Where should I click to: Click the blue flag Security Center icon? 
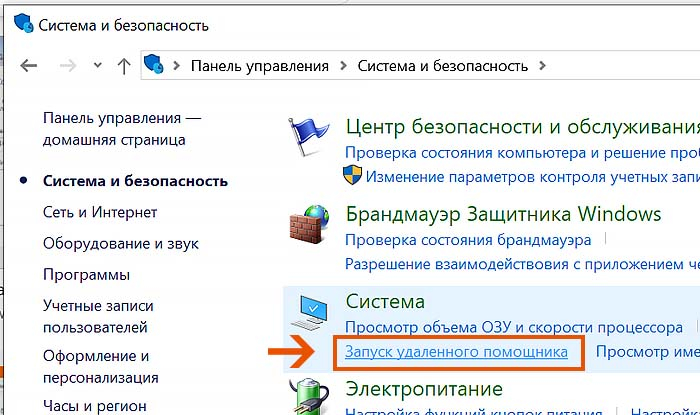pyautogui.click(x=308, y=136)
